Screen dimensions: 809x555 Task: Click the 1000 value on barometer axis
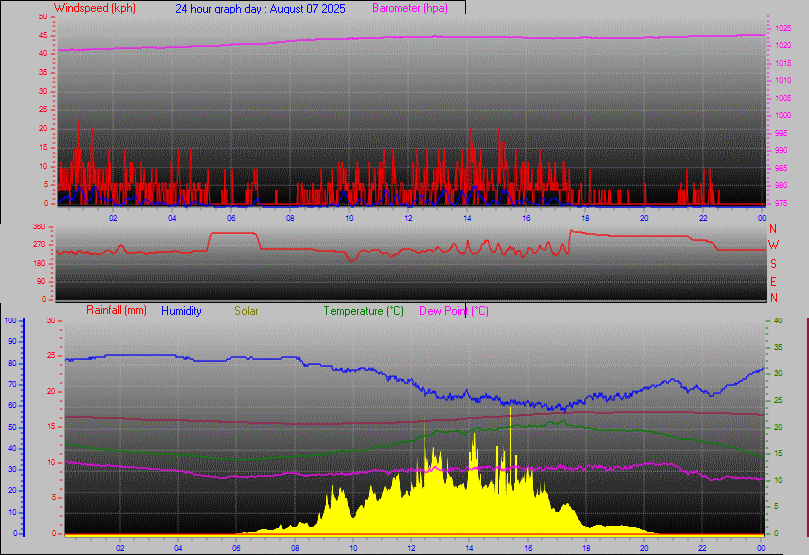(783, 116)
